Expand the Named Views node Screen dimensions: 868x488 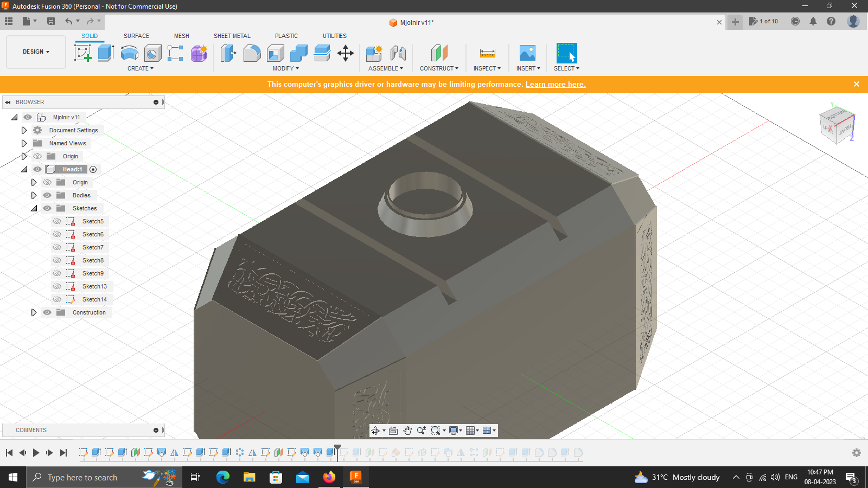24,143
